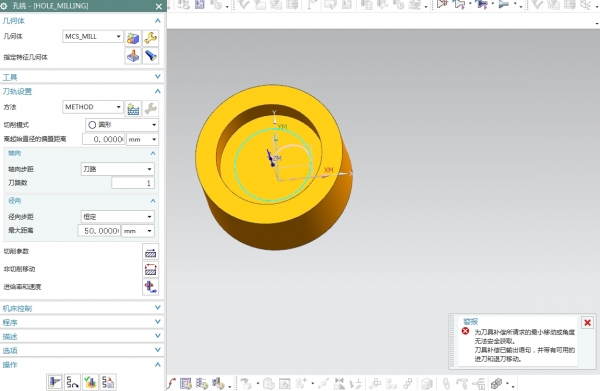Collapse the 操作 section
Screen dimensions: 600x391
82,365
